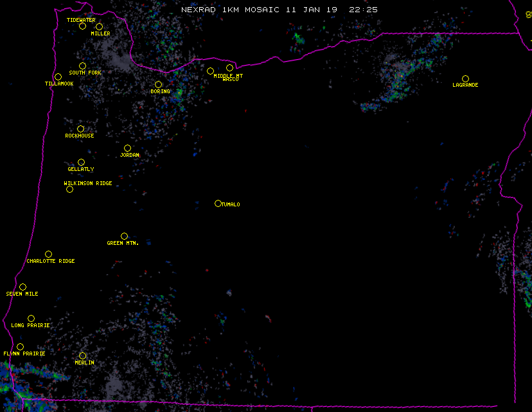Image resolution: width=532 pixels, height=412 pixels.
Task: Select the Long Prairie station circle
Action: click(31, 319)
